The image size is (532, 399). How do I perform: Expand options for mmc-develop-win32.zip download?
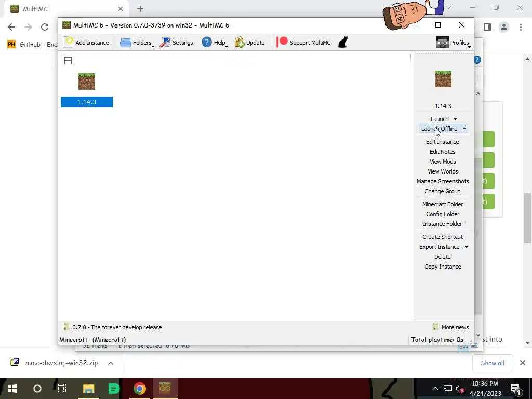111,363
